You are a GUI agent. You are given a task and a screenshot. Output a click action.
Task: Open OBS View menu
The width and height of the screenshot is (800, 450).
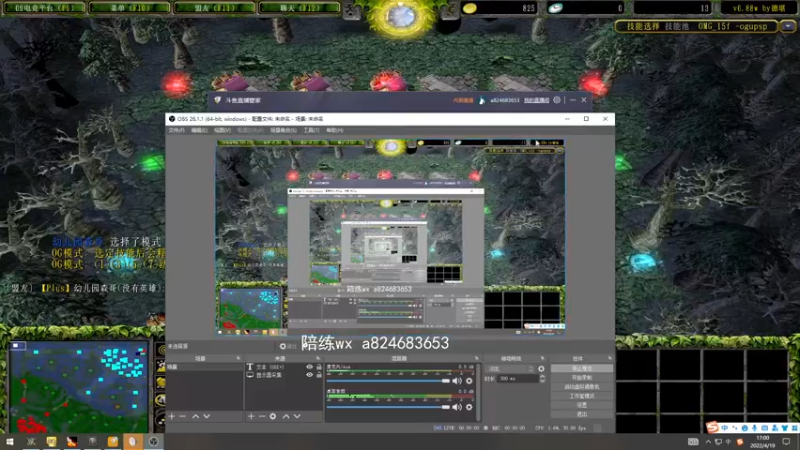[x=222, y=131]
